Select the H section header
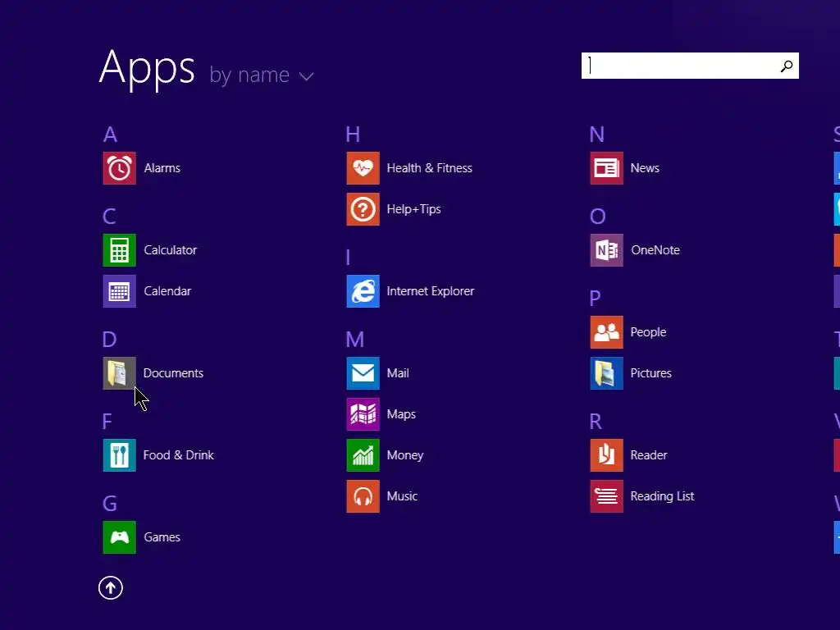Image resolution: width=840 pixels, height=630 pixels. [353, 135]
